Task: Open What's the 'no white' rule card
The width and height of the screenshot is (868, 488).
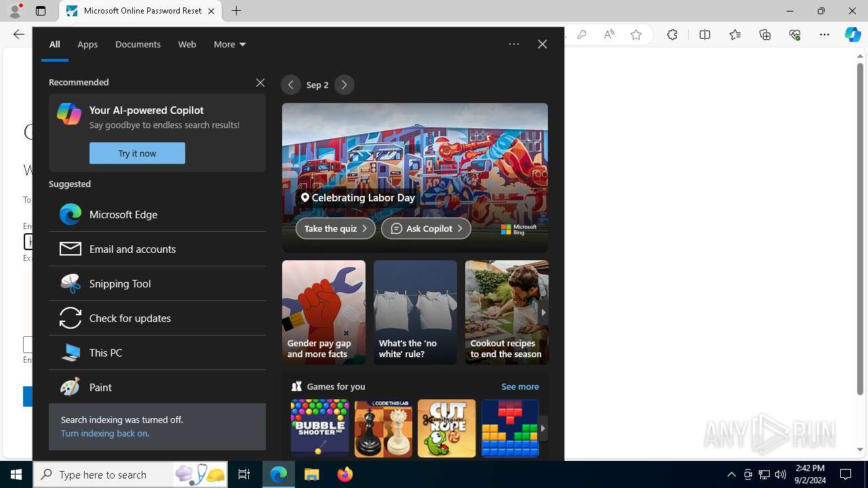Action: [x=415, y=312]
